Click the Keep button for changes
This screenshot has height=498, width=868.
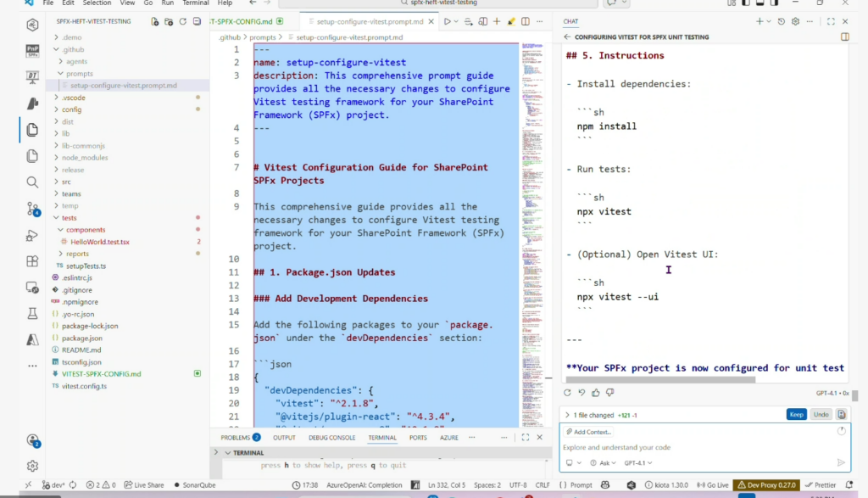click(796, 415)
